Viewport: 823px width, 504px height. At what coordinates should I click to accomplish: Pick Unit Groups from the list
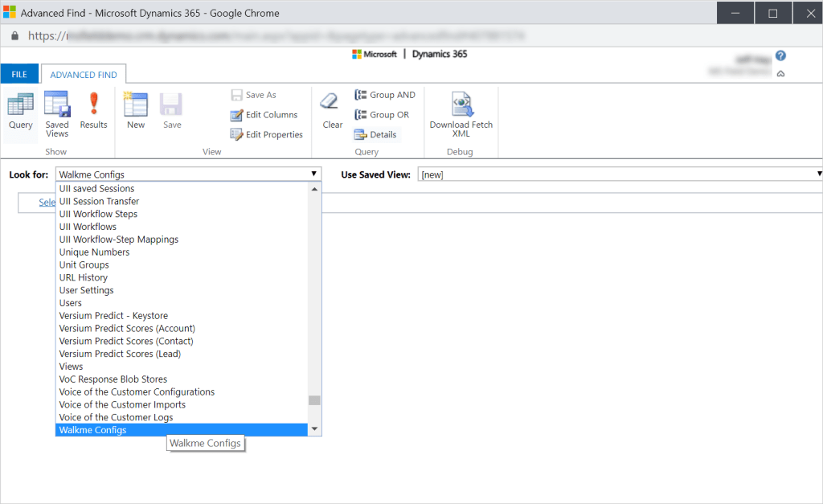84,264
